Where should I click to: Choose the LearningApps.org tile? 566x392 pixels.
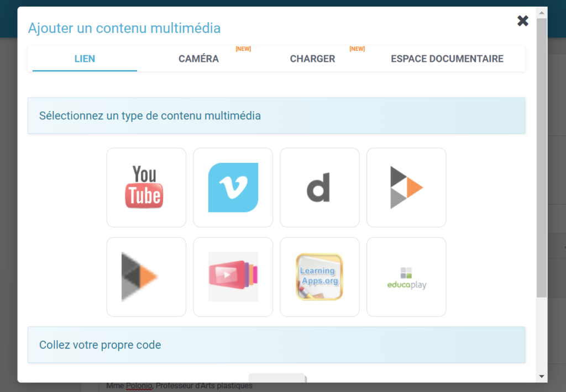pos(319,277)
